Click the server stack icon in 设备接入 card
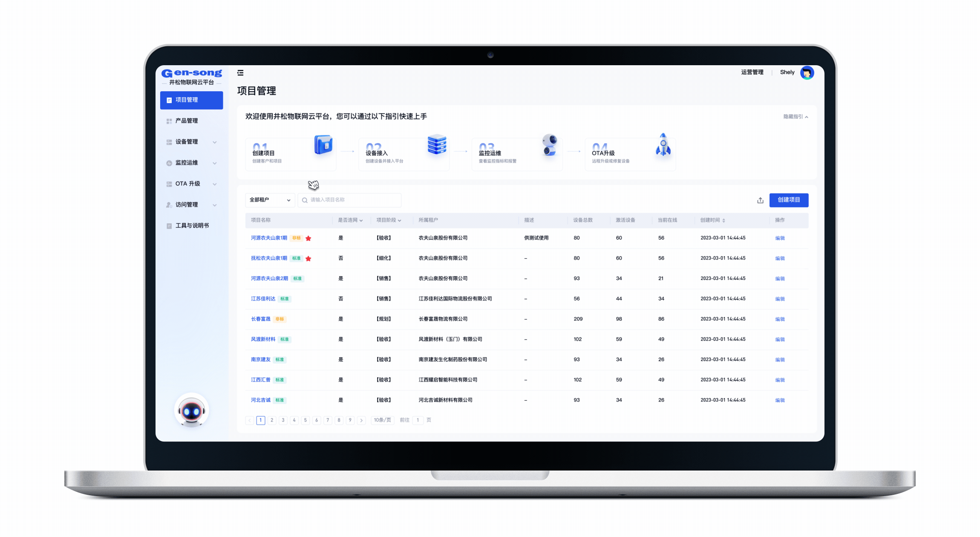 point(437,144)
